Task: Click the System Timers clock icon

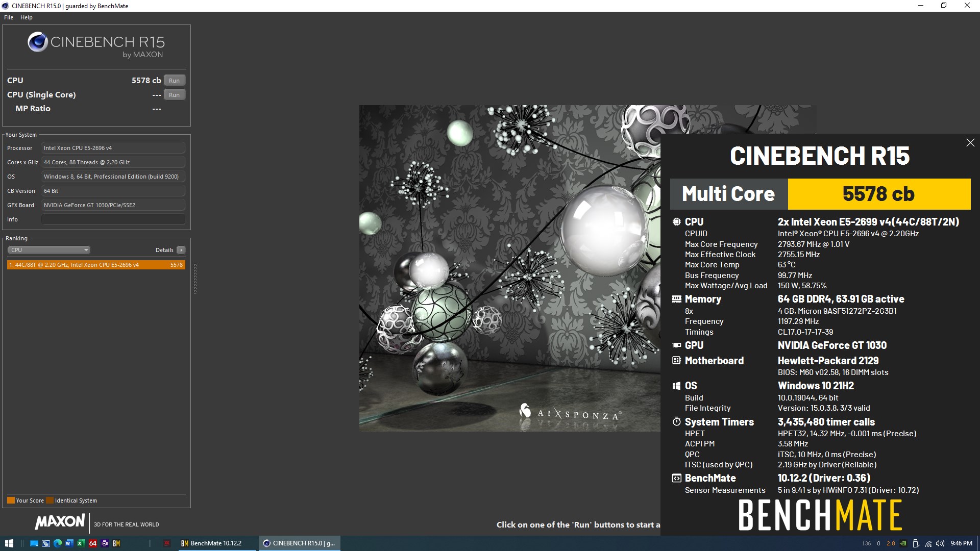Action: coord(676,421)
